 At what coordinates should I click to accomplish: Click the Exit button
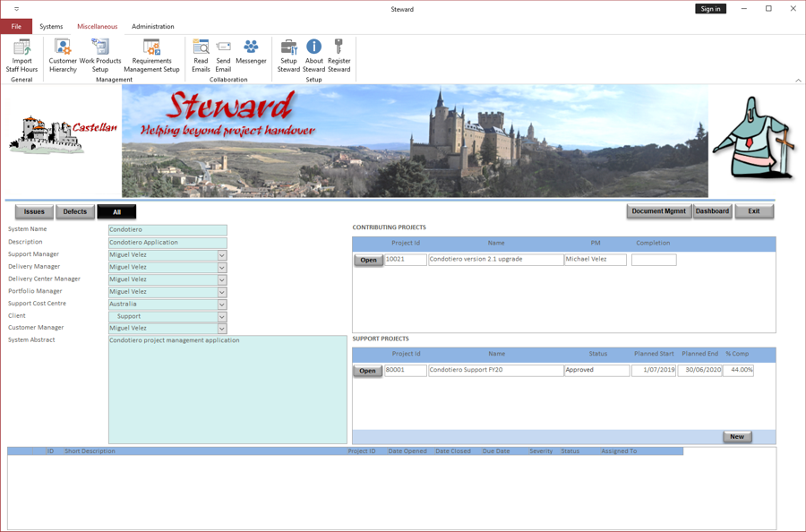[x=754, y=211]
